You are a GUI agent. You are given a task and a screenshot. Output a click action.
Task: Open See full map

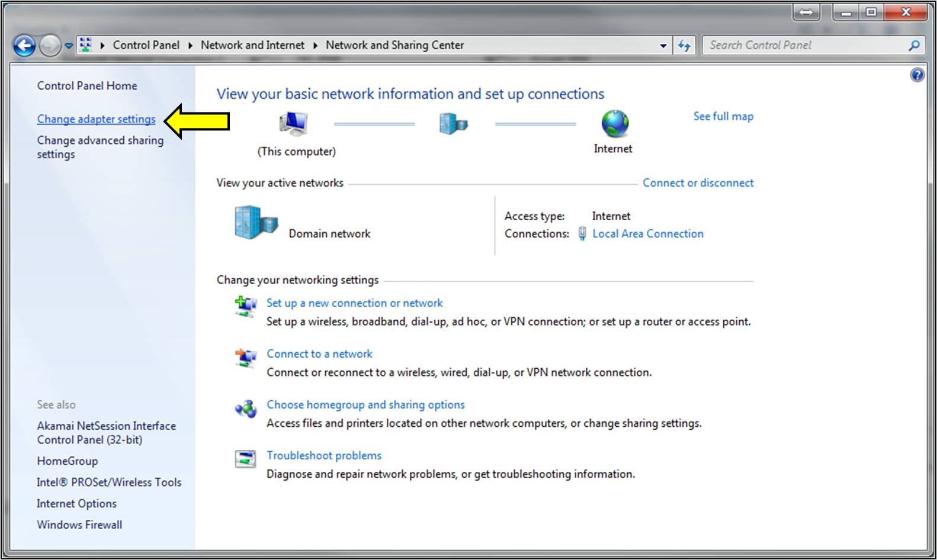[x=723, y=117]
